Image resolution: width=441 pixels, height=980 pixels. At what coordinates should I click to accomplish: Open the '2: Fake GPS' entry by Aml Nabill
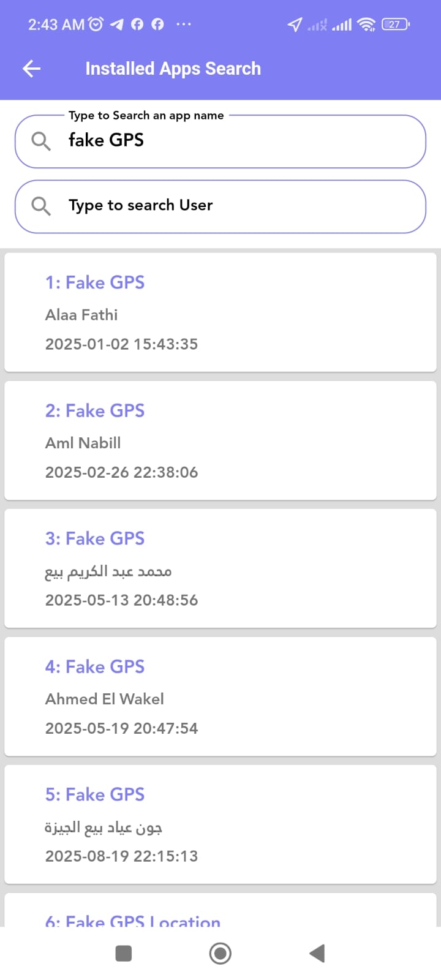221,440
